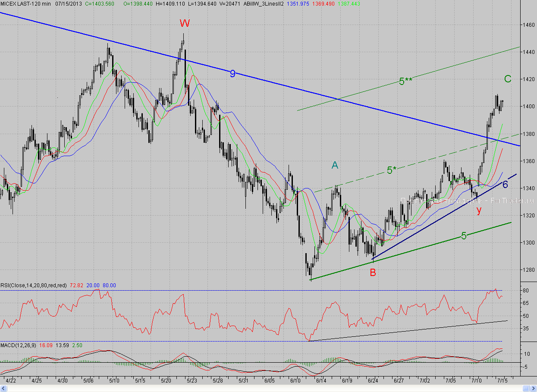Image resolution: width=537 pixels, height=392 pixels.
Task: Click the red y wave label
Action: pyautogui.click(x=478, y=210)
